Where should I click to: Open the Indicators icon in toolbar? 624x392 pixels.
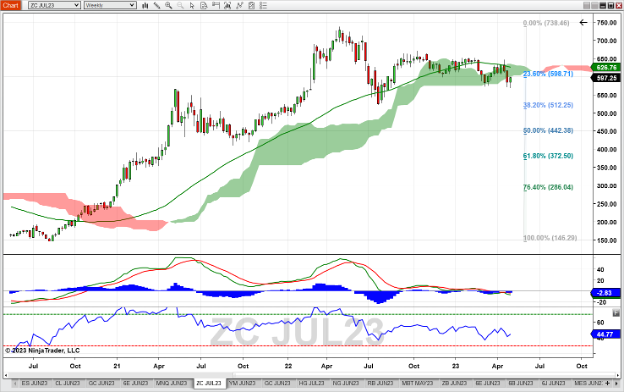pyautogui.click(x=240, y=6)
